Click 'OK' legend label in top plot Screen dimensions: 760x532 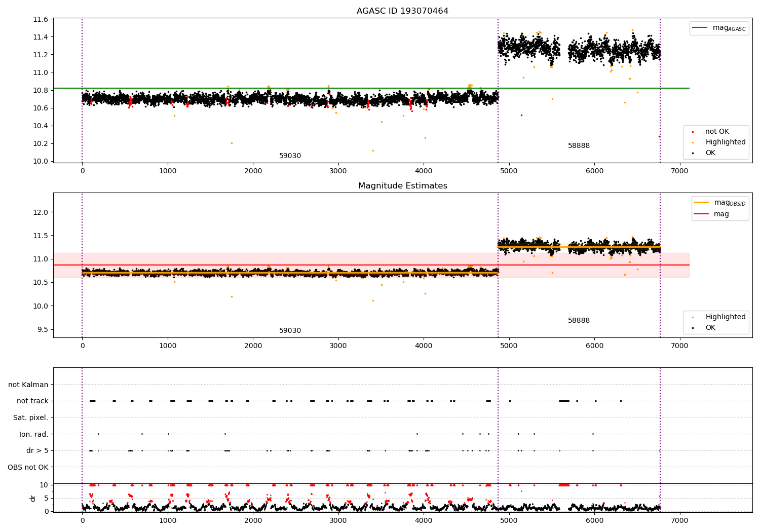tap(710, 153)
